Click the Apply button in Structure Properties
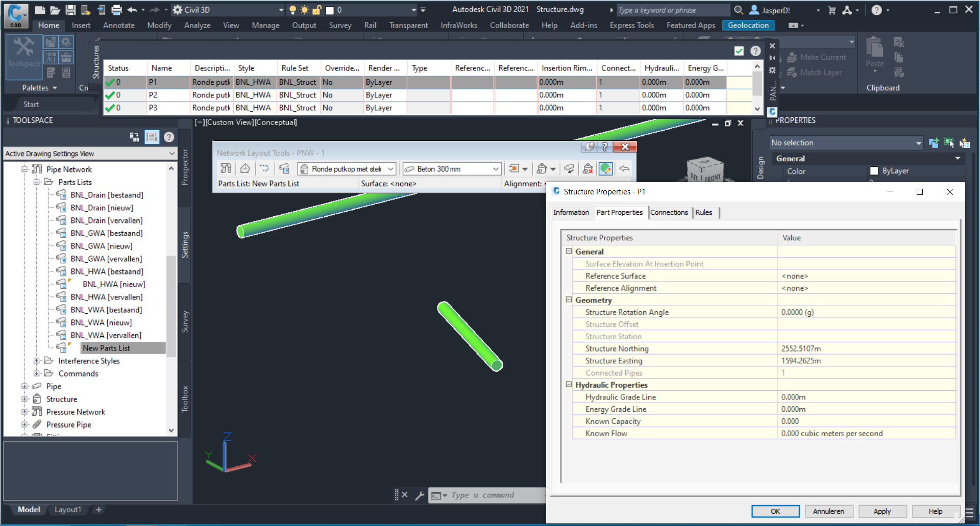This screenshot has width=980, height=526. coord(883,511)
